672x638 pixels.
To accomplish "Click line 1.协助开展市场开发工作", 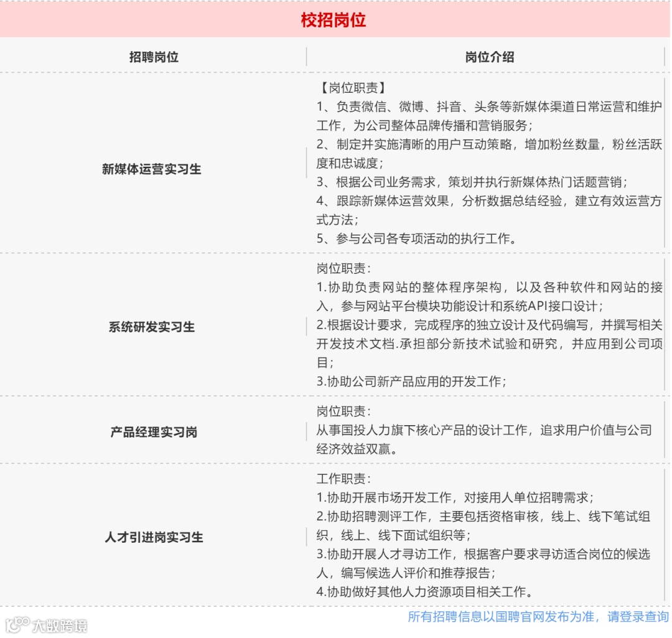I will 455,497.
